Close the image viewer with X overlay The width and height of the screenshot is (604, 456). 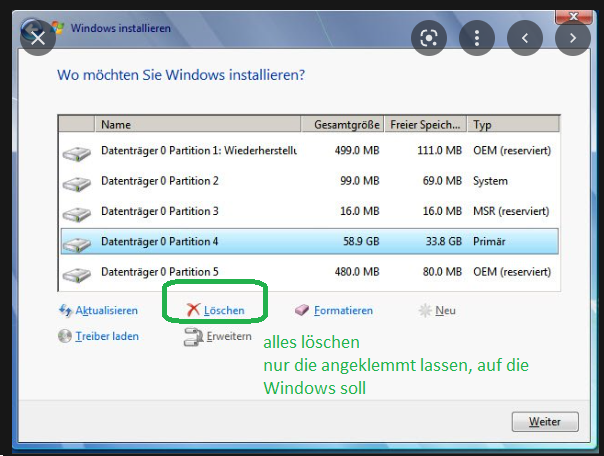[38, 38]
